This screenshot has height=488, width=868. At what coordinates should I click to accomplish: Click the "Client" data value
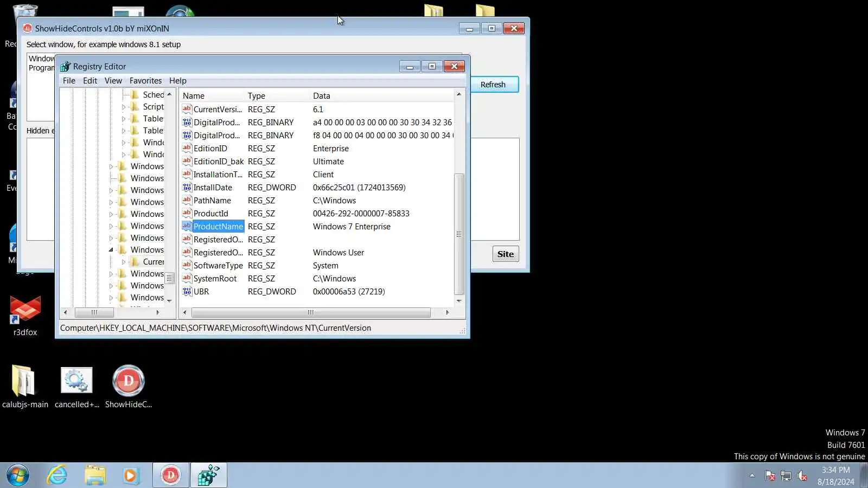coord(323,175)
